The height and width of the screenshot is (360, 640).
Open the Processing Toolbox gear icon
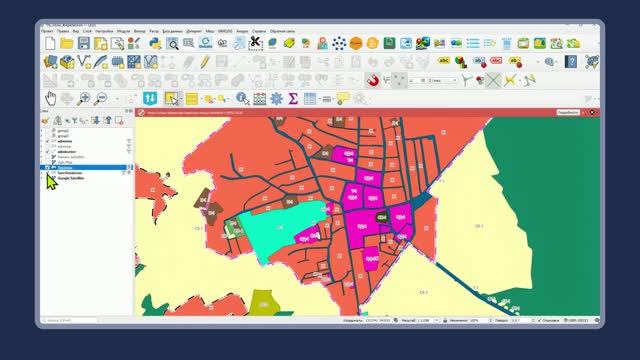(x=276, y=98)
